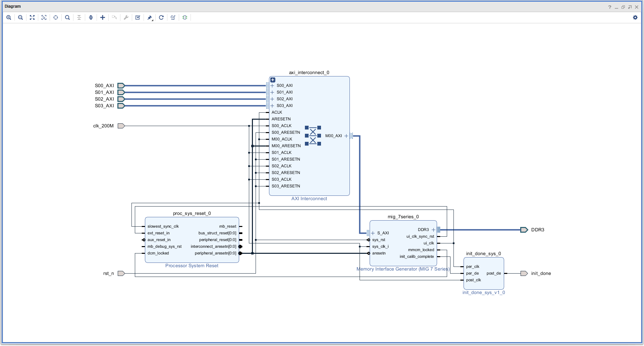This screenshot has width=644, height=346.
Task: Expand the axi_interconnect_0 block hierarchy
Action: tap(273, 80)
